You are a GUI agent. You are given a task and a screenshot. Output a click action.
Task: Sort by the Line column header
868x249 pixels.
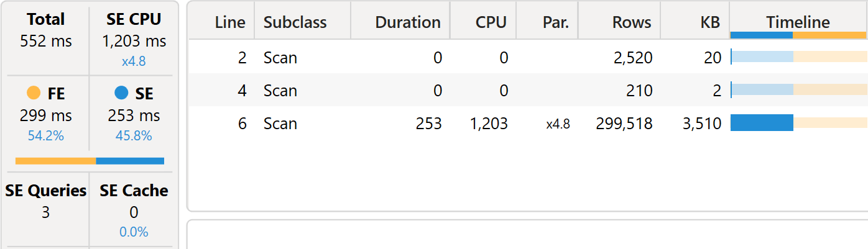coord(230,23)
